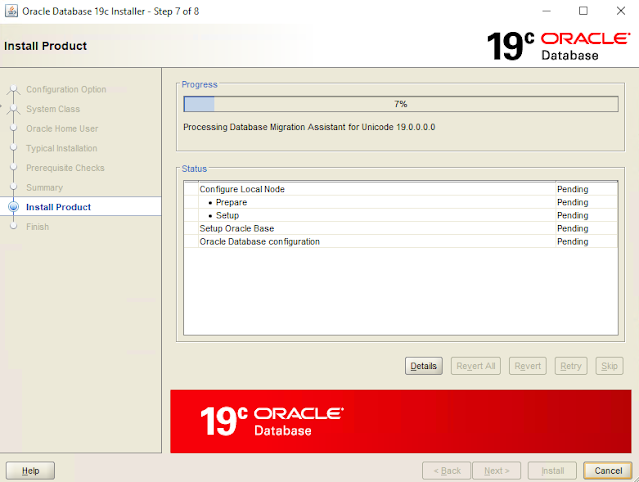Select the Oracle Home User step
The image size is (639, 482).
[62, 128]
